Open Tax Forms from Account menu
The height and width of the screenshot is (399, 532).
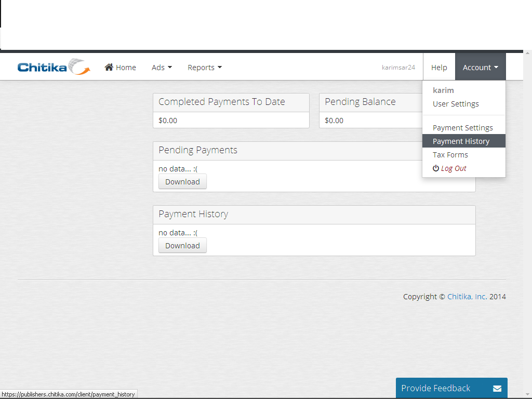[x=450, y=155]
